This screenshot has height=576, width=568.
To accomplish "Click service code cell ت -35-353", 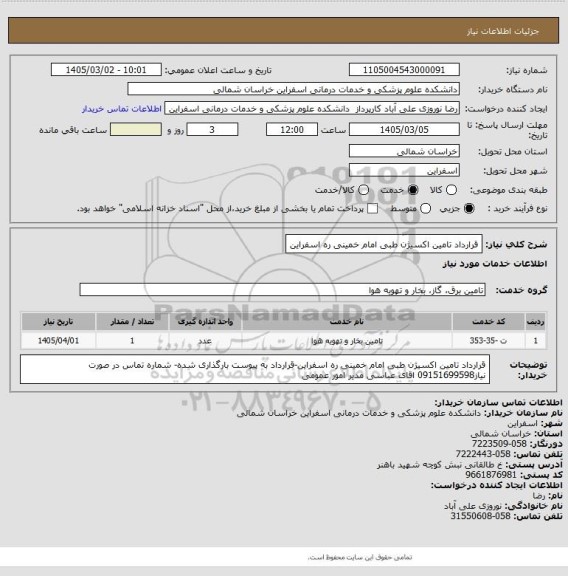I will click(488, 341).
